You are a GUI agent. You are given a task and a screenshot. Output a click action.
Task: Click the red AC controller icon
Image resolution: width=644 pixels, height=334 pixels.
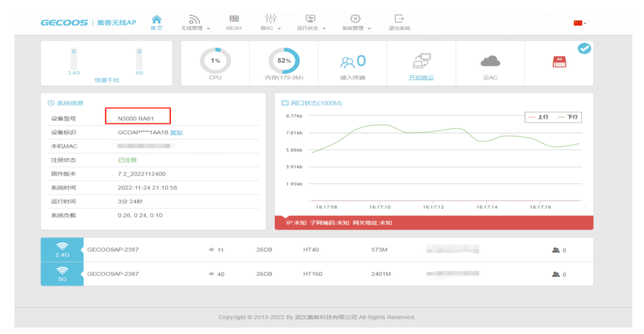(x=559, y=62)
